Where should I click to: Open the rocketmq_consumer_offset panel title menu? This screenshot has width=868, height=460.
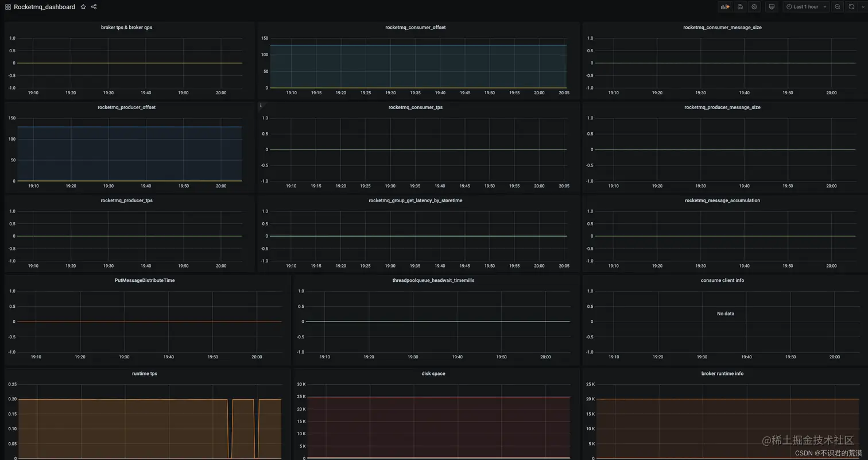(416, 27)
